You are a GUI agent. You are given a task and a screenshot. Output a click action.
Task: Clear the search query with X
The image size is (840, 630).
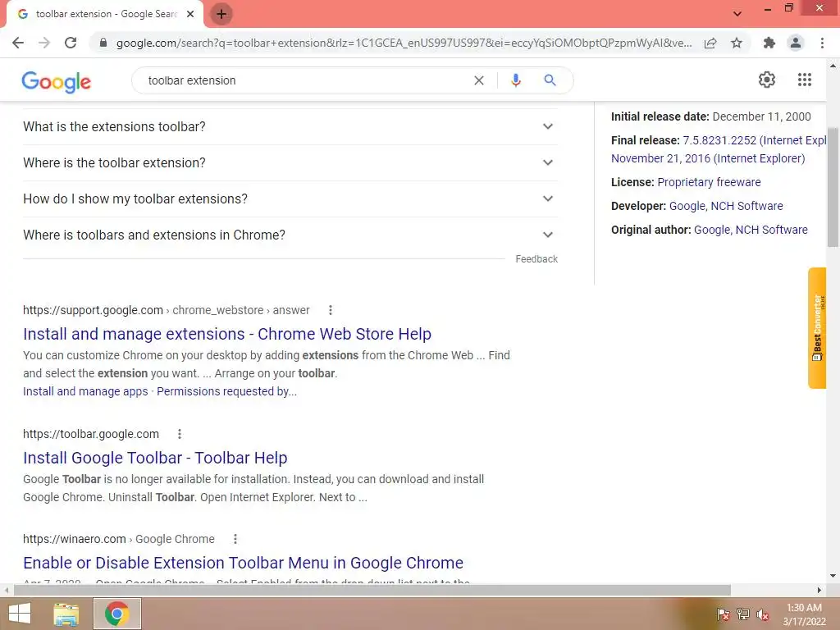point(479,80)
